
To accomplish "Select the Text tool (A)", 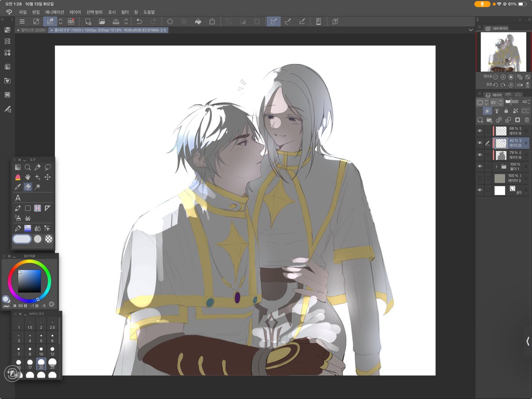I will coord(18,198).
